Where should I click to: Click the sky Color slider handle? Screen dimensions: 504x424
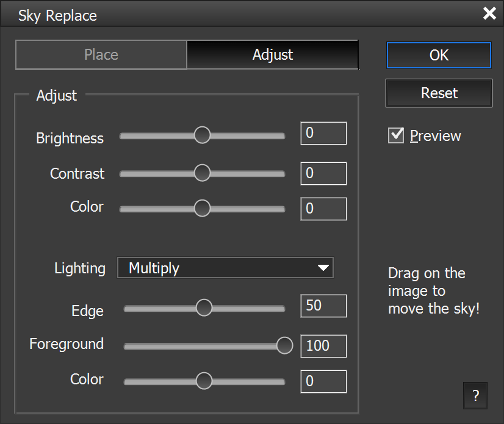coord(202,209)
